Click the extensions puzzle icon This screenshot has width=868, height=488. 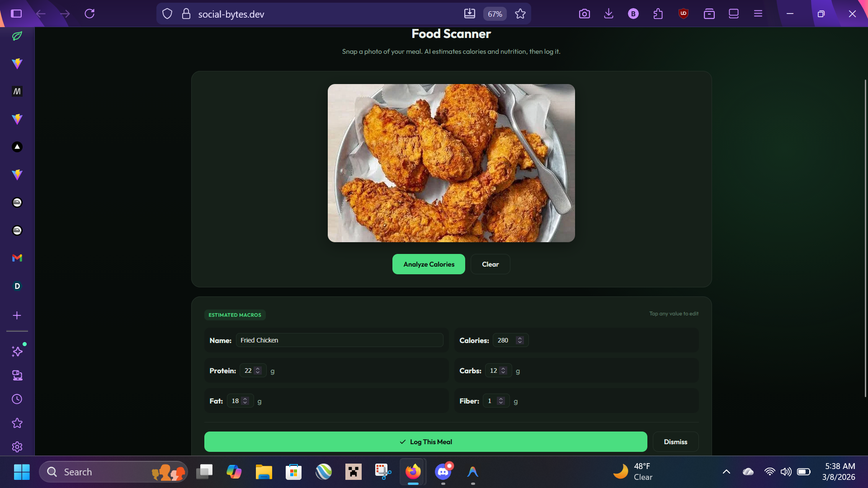[x=658, y=14]
